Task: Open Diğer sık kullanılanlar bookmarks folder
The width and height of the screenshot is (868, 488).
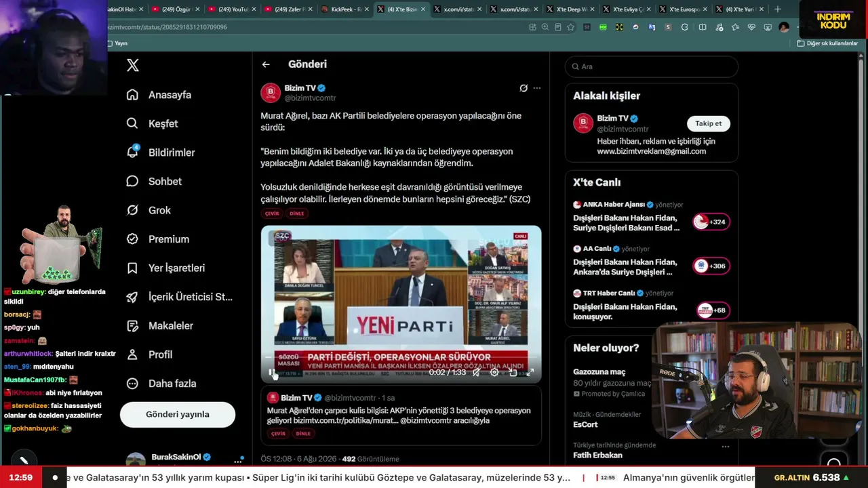Action: (x=827, y=43)
